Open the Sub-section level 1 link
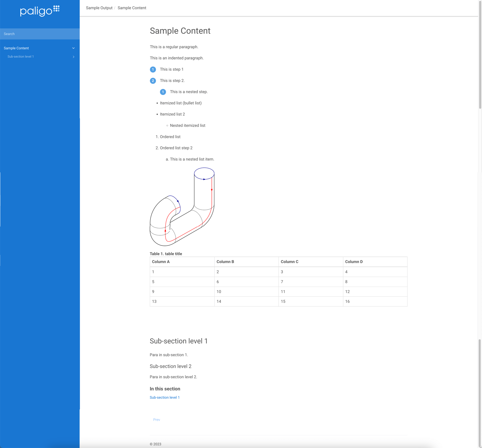 click(165, 397)
